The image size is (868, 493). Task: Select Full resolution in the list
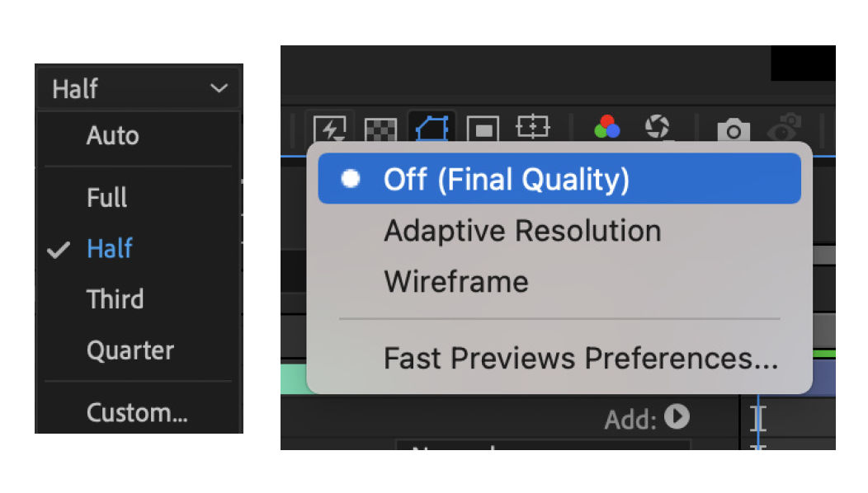107,198
